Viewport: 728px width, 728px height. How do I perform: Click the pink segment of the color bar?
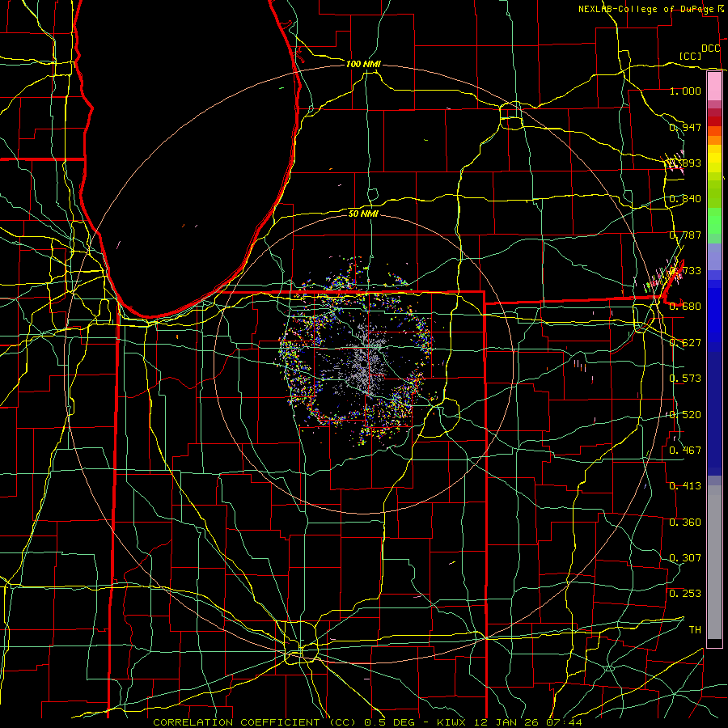click(714, 87)
